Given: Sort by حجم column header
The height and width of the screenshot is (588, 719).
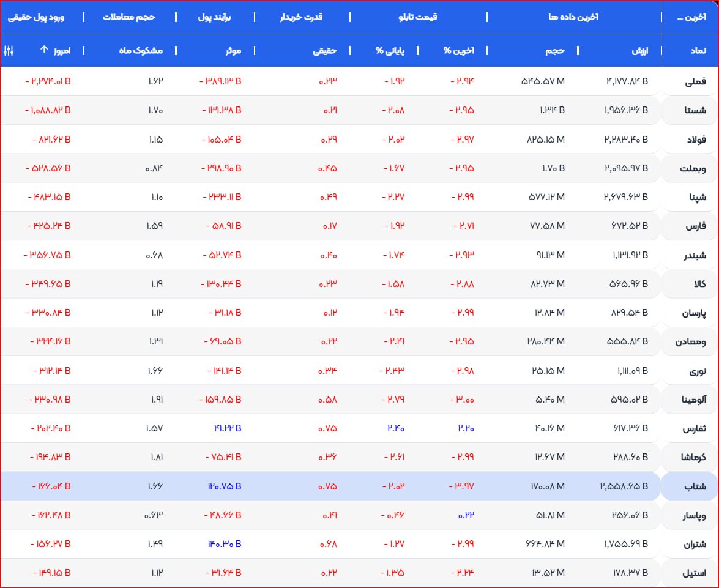Looking at the screenshot, I should (554, 50).
